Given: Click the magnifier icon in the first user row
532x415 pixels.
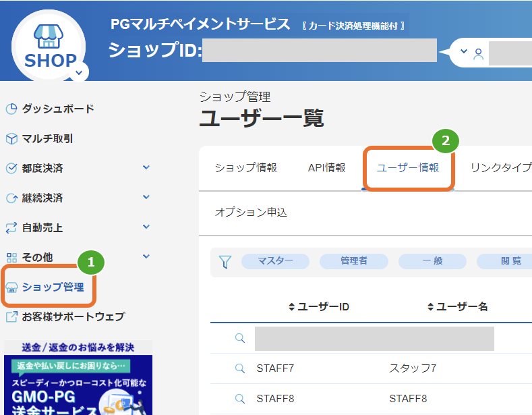Looking at the screenshot, I should pos(240,338).
